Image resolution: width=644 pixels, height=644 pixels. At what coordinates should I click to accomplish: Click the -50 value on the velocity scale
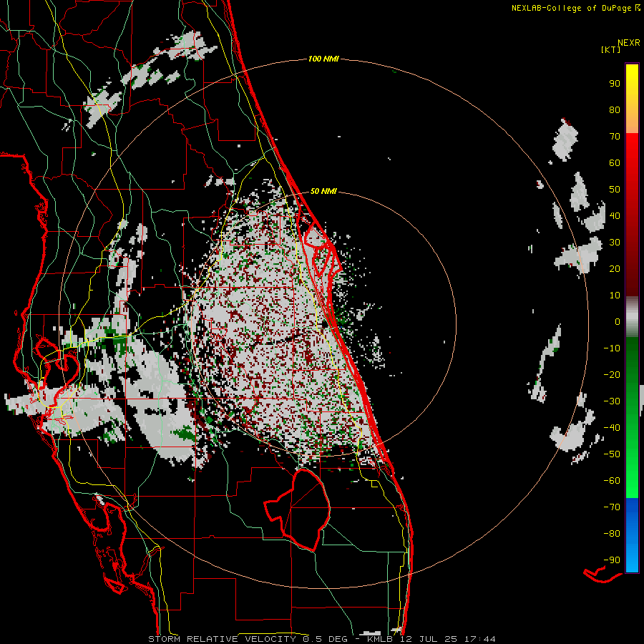pyautogui.click(x=612, y=454)
